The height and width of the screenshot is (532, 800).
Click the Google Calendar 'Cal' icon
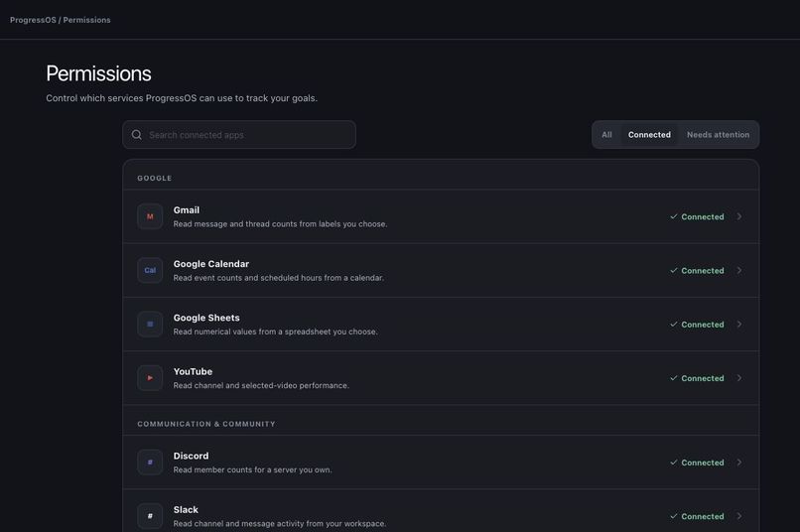[150, 270]
